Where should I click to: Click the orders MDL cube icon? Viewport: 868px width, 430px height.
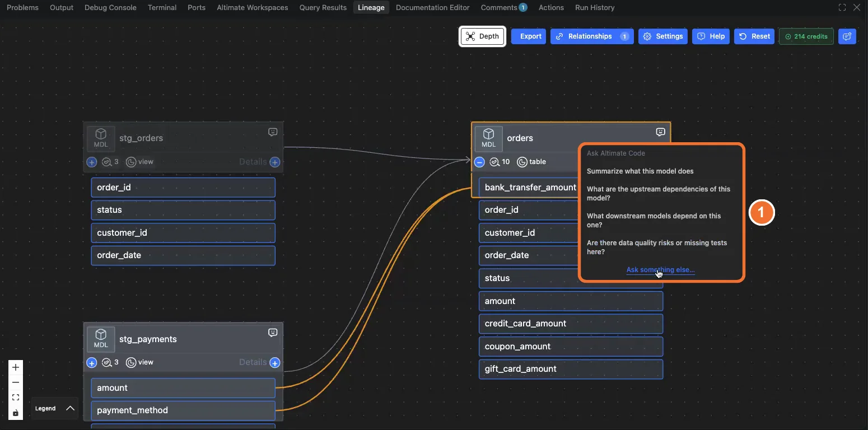489,138
